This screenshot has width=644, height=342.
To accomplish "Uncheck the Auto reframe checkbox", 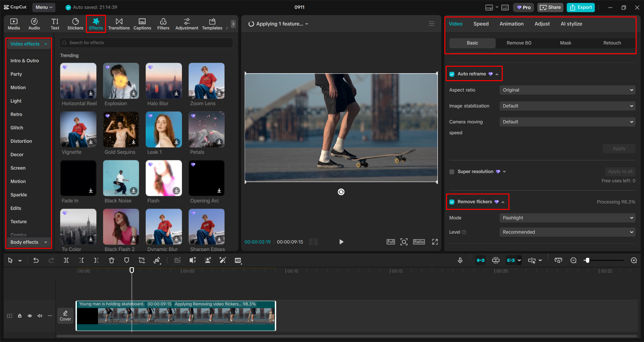I will [452, 74].
